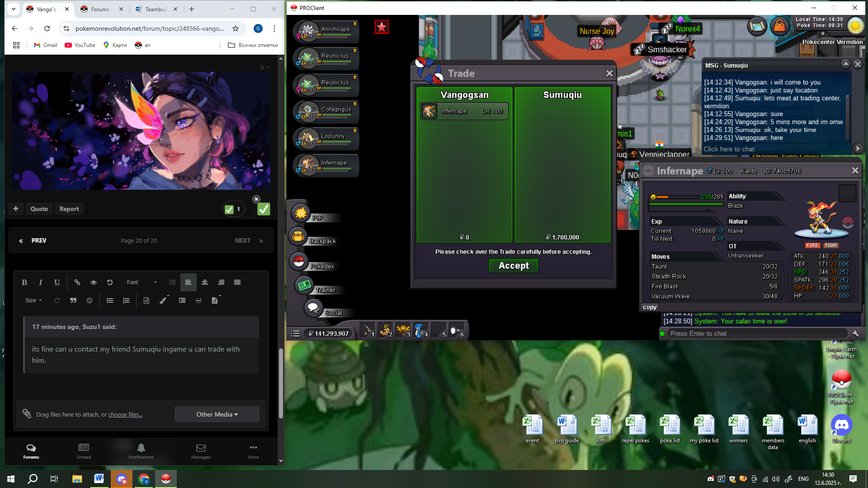Screen dimensions: 868x488
Task: Go to PREV page of topic
Action: [x=33, y=240]
